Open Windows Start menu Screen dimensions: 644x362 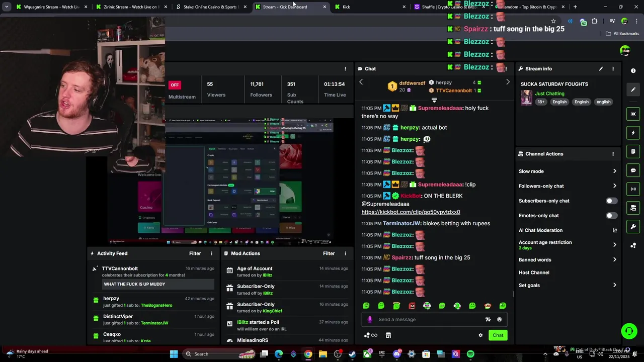tap(174, 354)
